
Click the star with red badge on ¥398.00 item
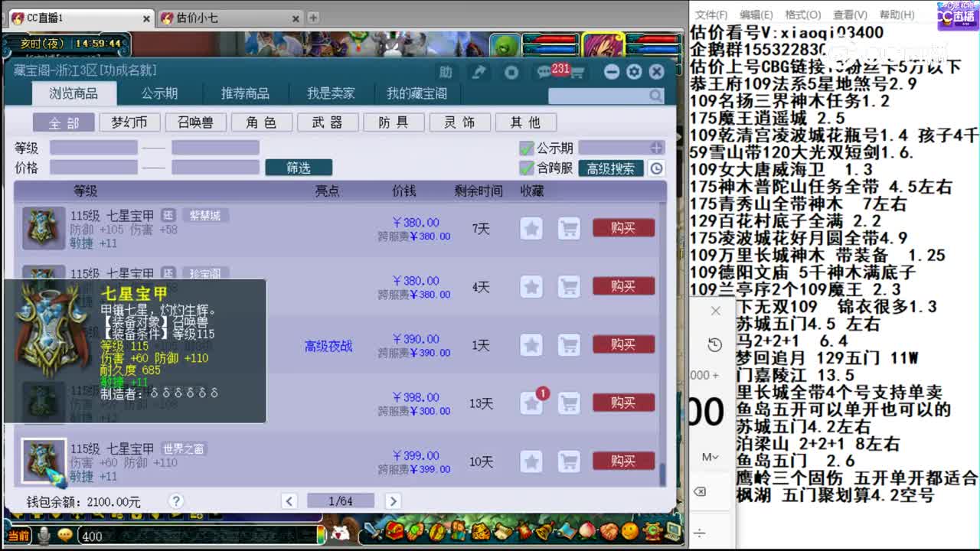click(x=533, y=402)
